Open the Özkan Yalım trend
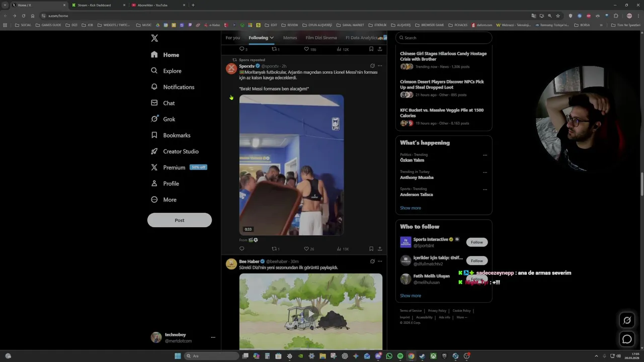This screenshot has width=644, height=362. (x=412, y=160)
